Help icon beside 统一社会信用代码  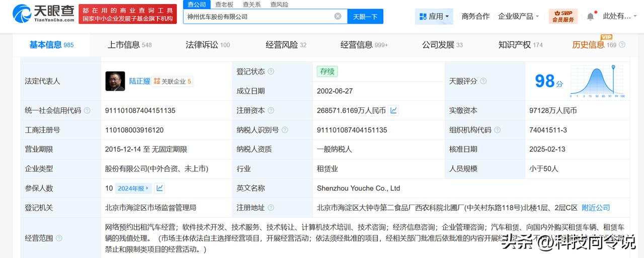pyautogui.click(x=87, y=110)
